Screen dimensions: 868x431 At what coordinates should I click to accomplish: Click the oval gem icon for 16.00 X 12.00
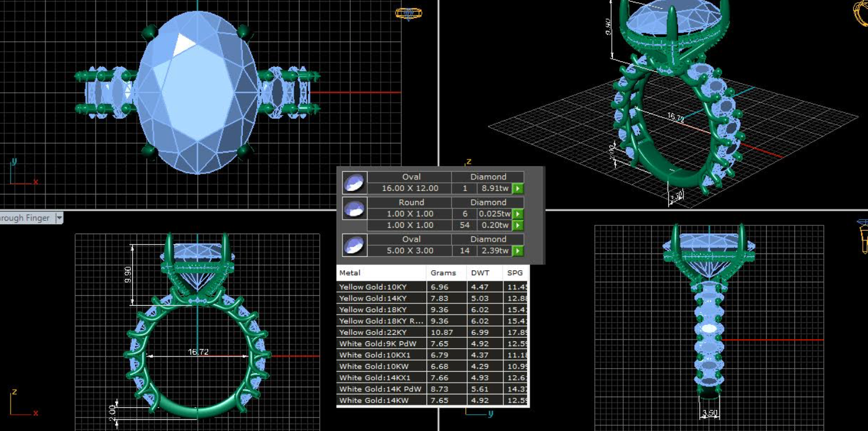tap(354, 183)
